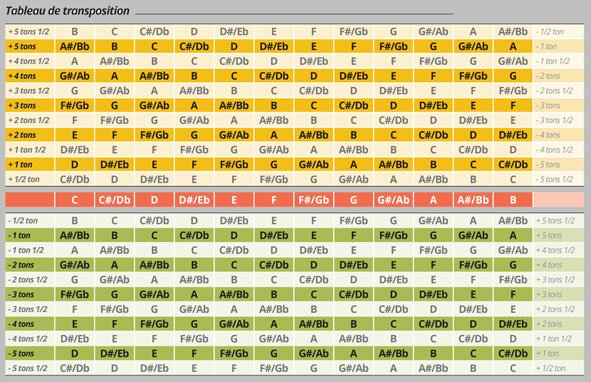Click left label '-5 tons' in green section
Viewport: 591px width, 382px height.
pyautogui.click(x=21, y=353)
